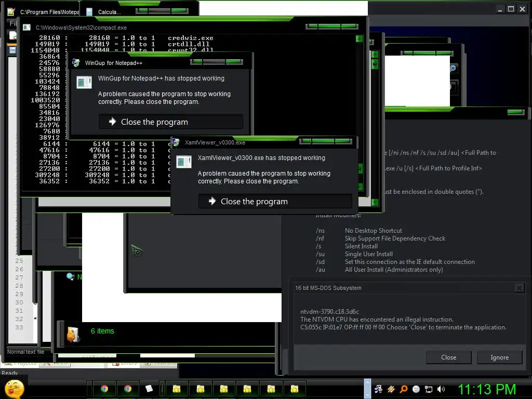Image resolution: width=532 pixels, height=399 pixels.
Task: Click Notepad++ line number 25
Action: (19, 261)
